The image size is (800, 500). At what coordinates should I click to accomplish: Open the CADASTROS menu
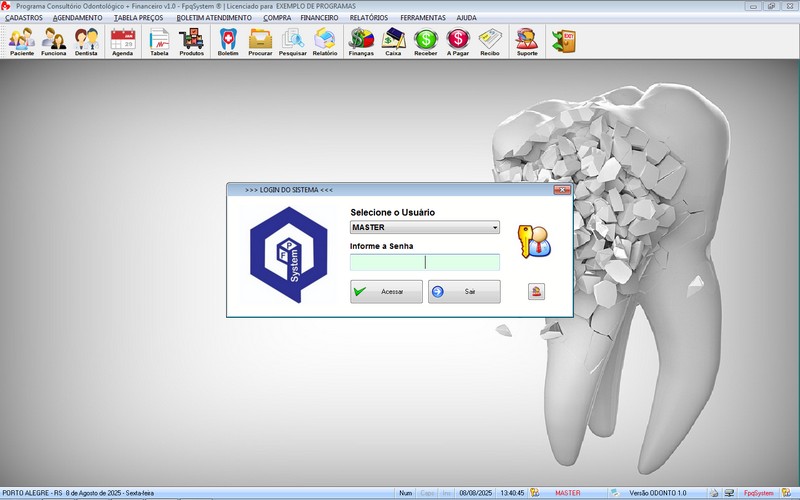click(24, 18)
